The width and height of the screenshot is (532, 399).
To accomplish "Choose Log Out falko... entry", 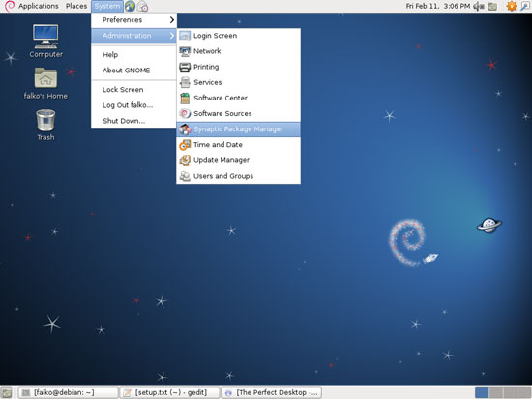I will pos(133,105).
